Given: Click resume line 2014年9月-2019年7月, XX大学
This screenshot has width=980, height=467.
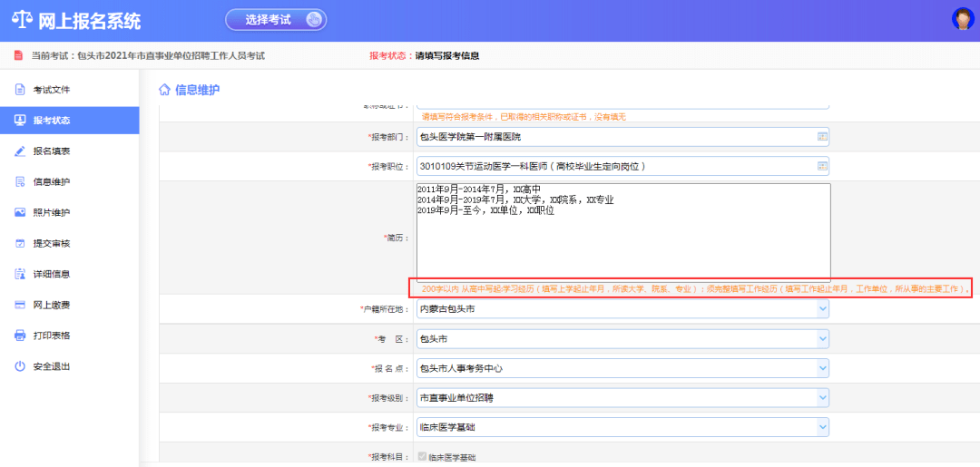Looking at the screenshot, I should [515, 199].
